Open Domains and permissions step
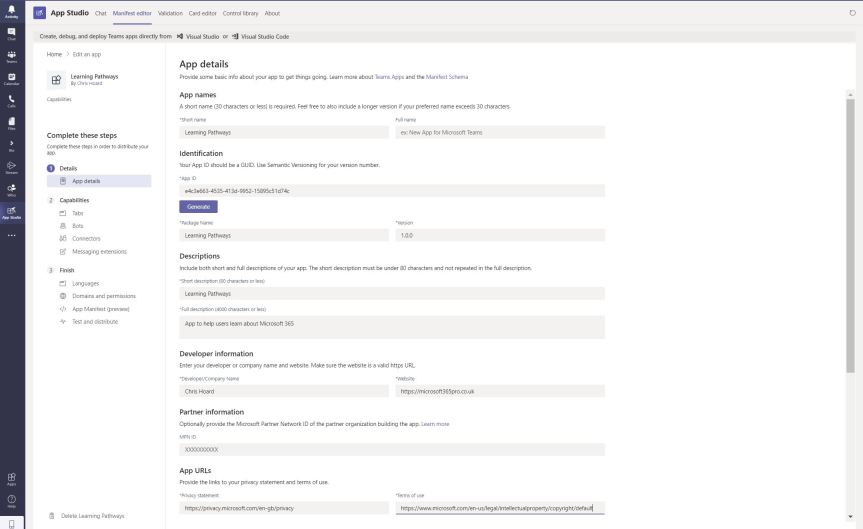 tap(103, 296)
